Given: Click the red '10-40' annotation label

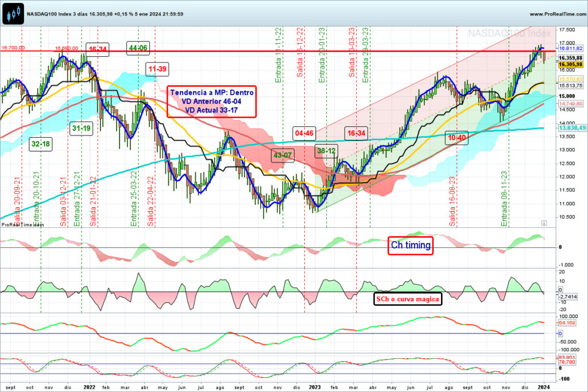Looking at the screenshot, I should [x=457, y=138].
